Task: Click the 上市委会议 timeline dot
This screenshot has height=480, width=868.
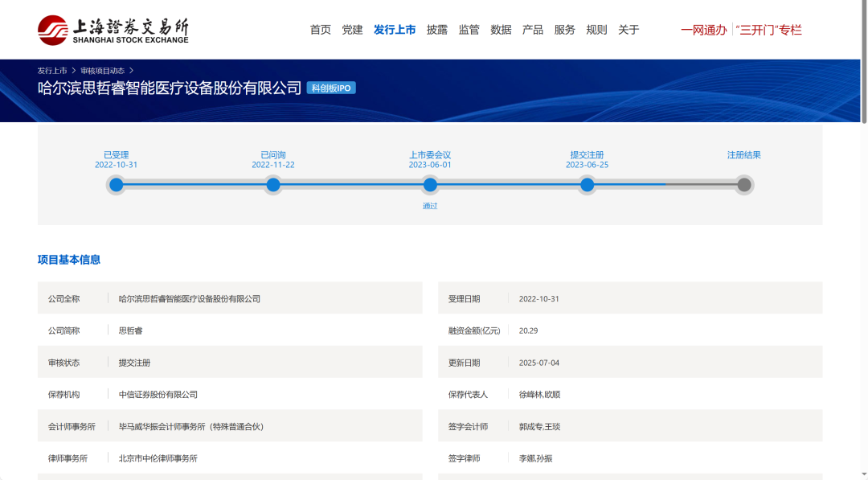Action: (x=430, y=185)
